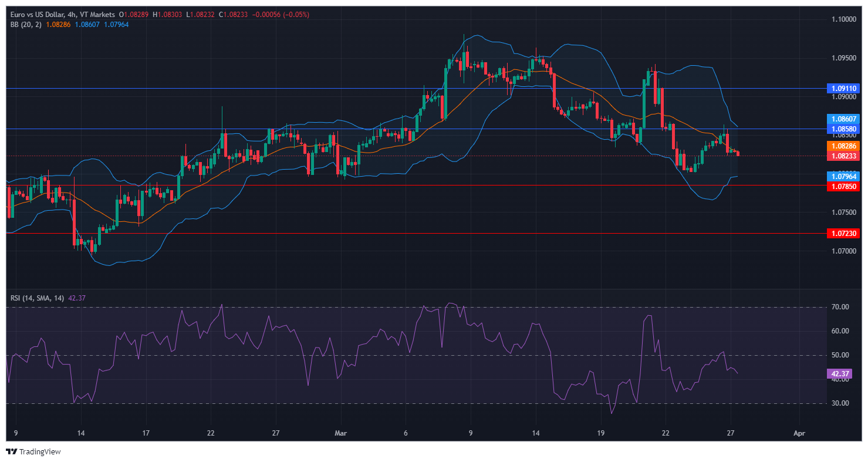Click the TradingView logo icon

[11, 451]
